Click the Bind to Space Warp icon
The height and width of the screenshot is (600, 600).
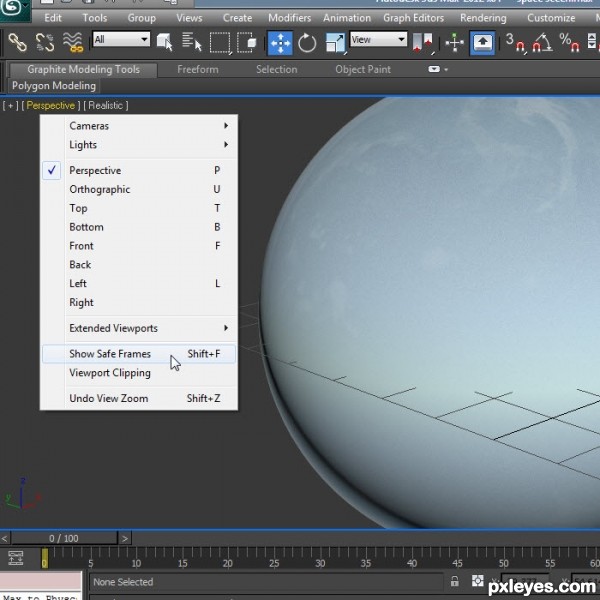click(73, 42)
